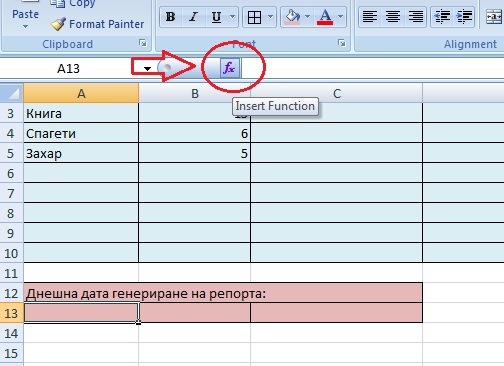The height and width of the screenshot is (366, 504).
Task: Select column B header
Action: (195, 93)
